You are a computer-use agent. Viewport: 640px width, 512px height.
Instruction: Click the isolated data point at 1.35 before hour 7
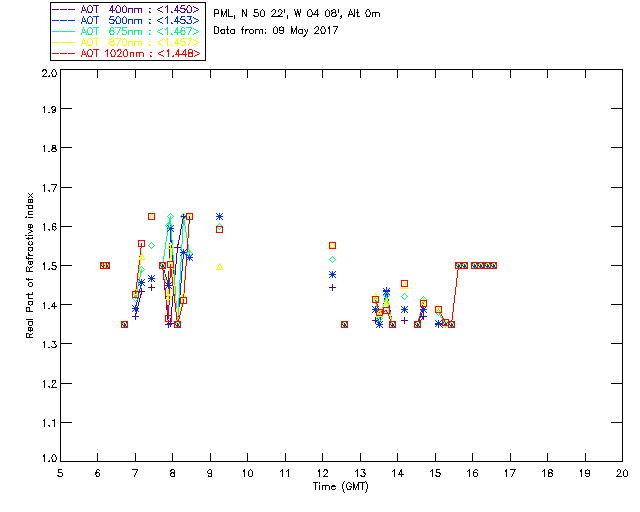(x=124, y=325)
